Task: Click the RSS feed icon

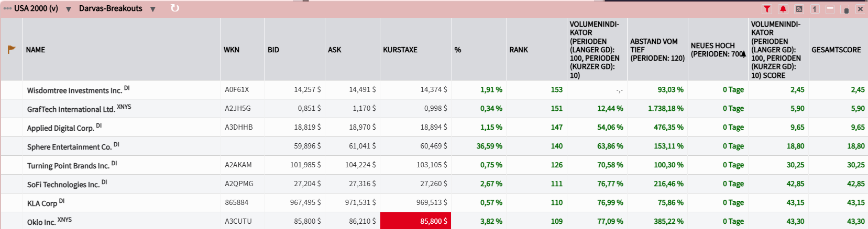Action: tap(799, 9)
